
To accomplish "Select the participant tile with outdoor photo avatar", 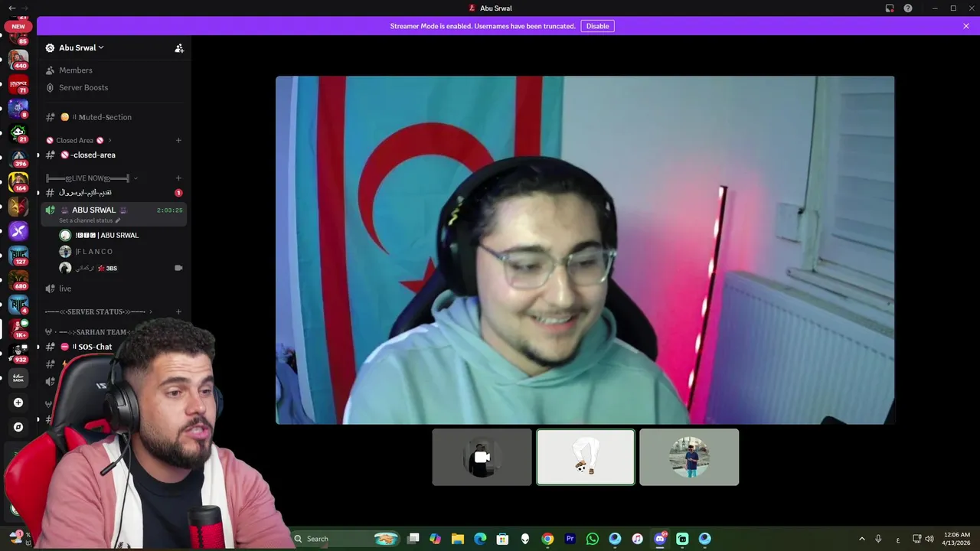I will (689, 457).
